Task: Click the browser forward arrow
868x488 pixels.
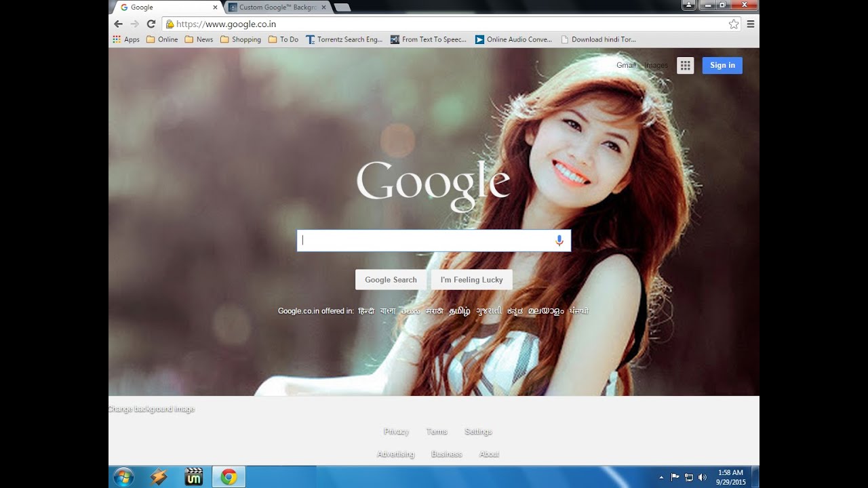Action: (x=135, y=24)
